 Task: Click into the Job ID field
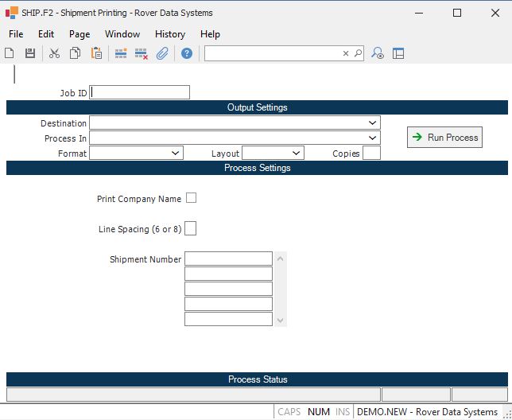click(x=140, y=92)
